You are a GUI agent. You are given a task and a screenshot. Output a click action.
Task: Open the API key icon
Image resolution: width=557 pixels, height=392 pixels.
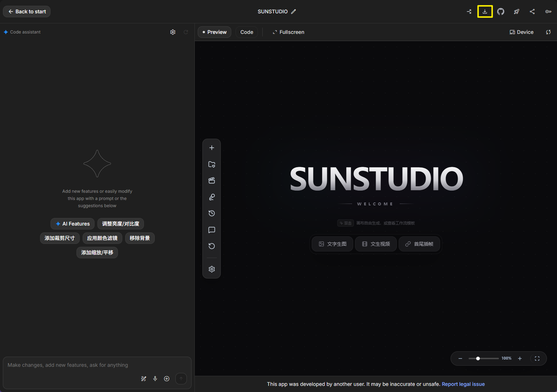(x=548, y=12)
